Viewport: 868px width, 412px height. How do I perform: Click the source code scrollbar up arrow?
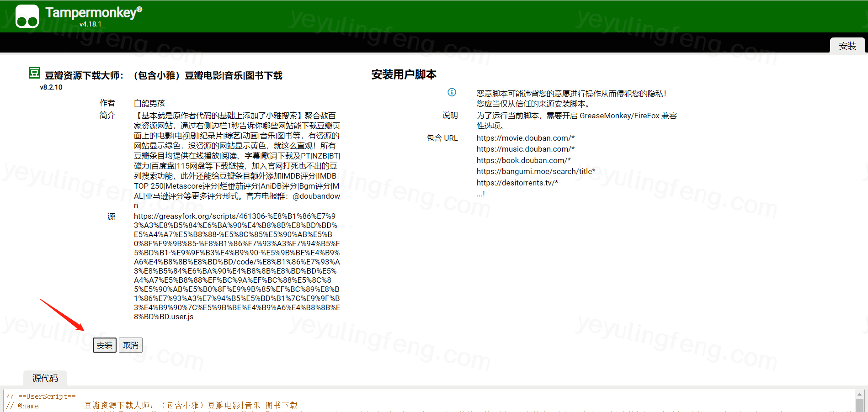pos(859,394)
